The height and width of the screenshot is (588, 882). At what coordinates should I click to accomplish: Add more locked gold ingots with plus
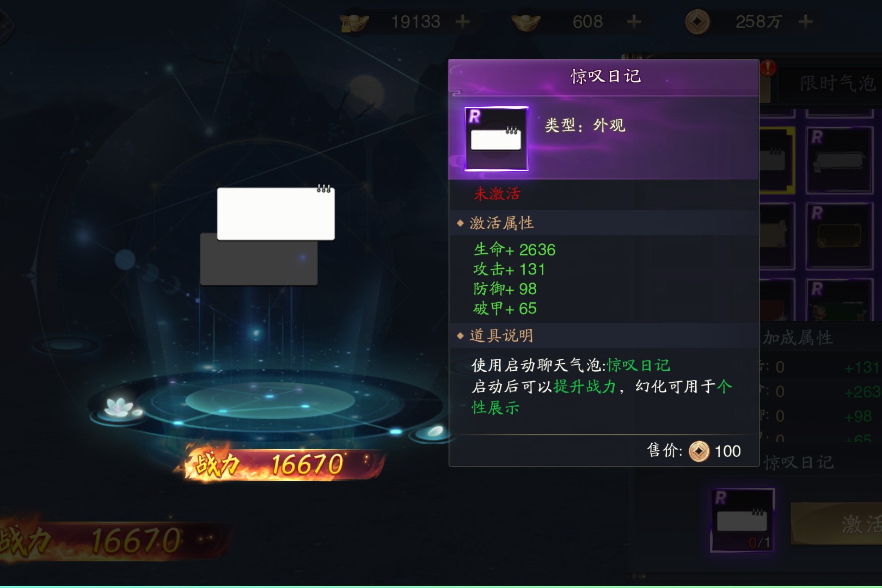pos(463,22)
